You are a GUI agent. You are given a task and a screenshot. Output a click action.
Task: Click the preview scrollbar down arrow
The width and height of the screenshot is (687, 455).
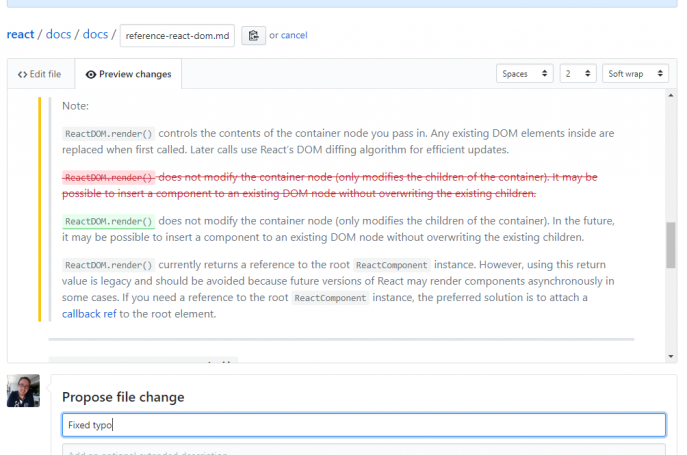pyautogui.click(x=671, y=356)
